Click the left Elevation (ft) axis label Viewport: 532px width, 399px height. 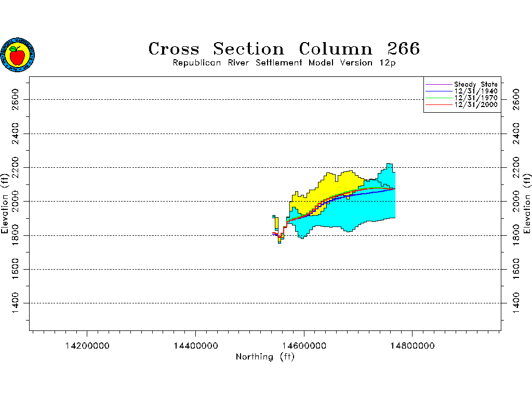[5, 203]
